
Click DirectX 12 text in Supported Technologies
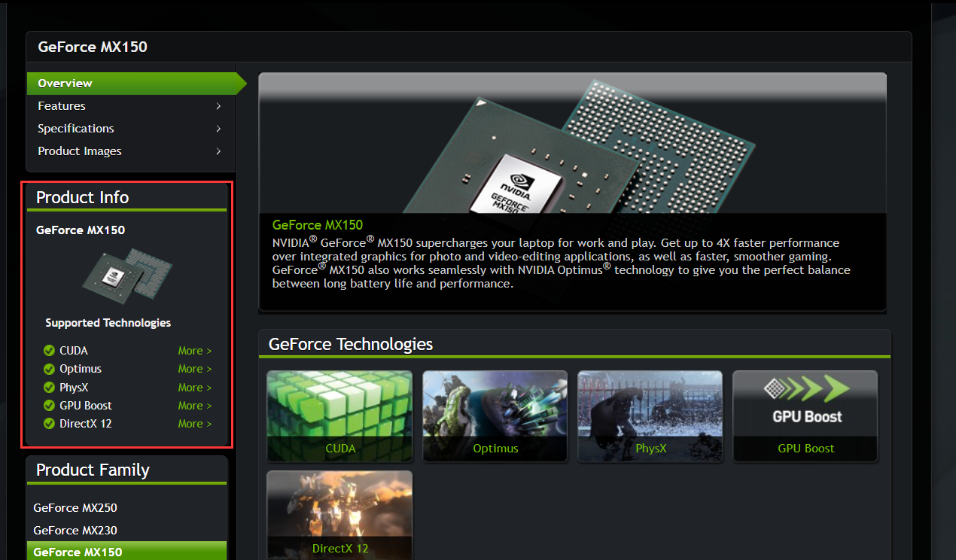pos(86,424)
